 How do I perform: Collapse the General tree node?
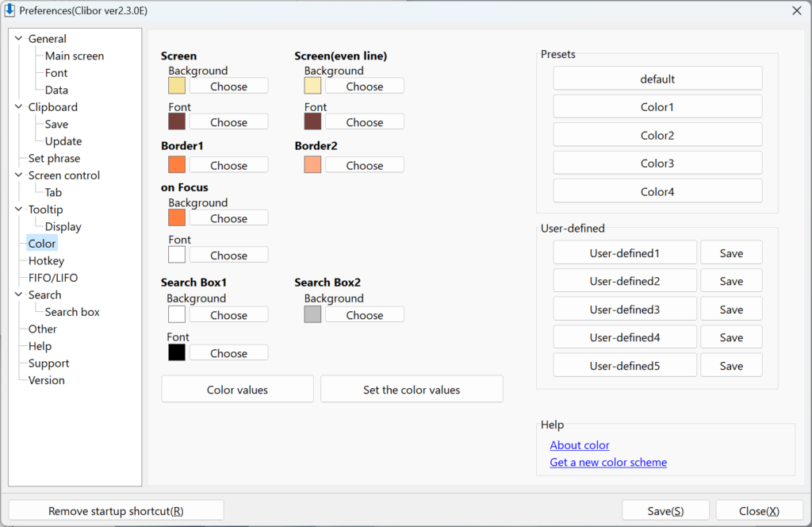pos(19,38)
